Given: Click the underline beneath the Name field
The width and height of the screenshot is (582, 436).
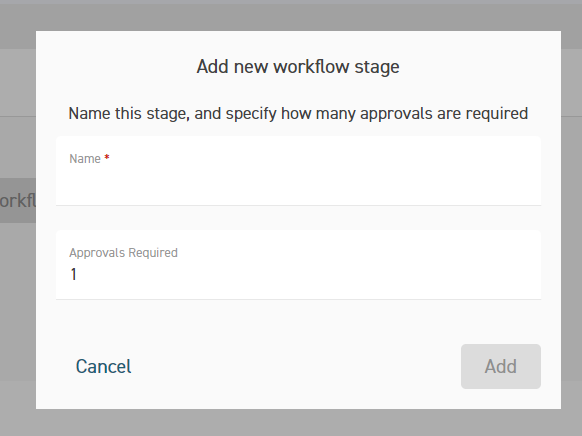Looking at the screenshot, I should tap(298, 205).
